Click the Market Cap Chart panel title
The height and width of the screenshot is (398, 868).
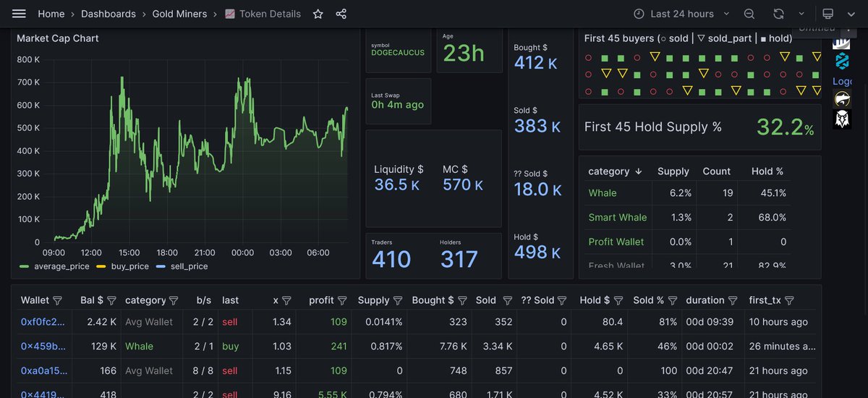point(58,38)
